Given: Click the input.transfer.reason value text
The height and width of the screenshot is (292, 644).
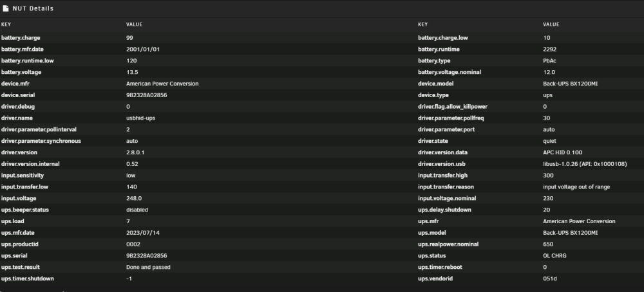Looking at the screenshot, I should point(576,187).
